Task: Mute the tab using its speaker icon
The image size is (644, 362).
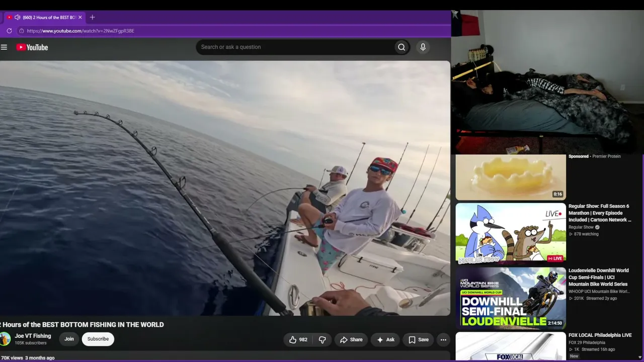Action: pos(17,17)
